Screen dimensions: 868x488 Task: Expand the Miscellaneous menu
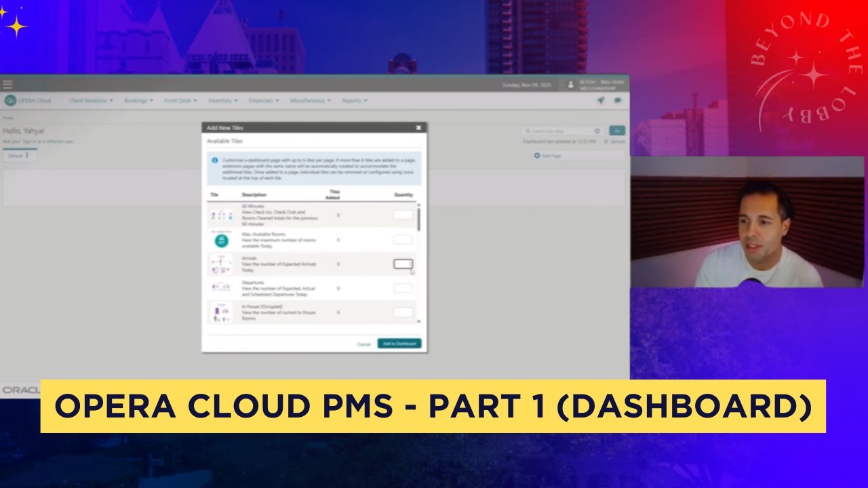(310, 100)
